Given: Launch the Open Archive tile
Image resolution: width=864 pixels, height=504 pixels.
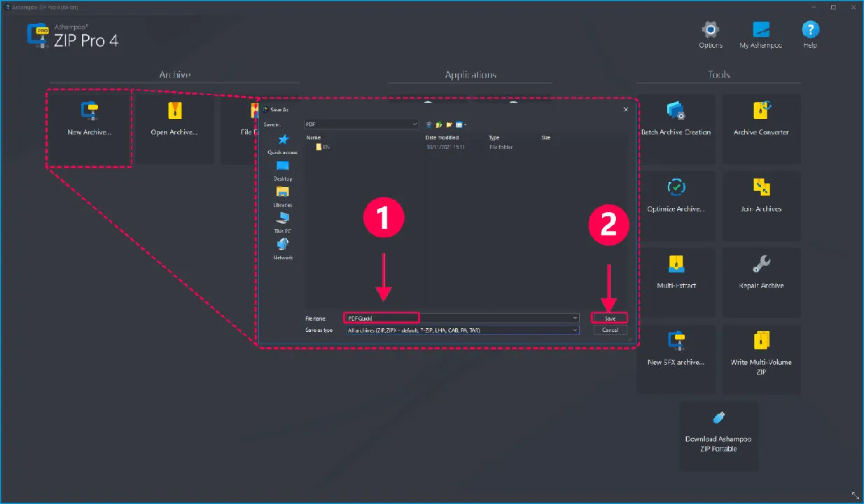Looking at the screenshot, I should pos(174,129).
